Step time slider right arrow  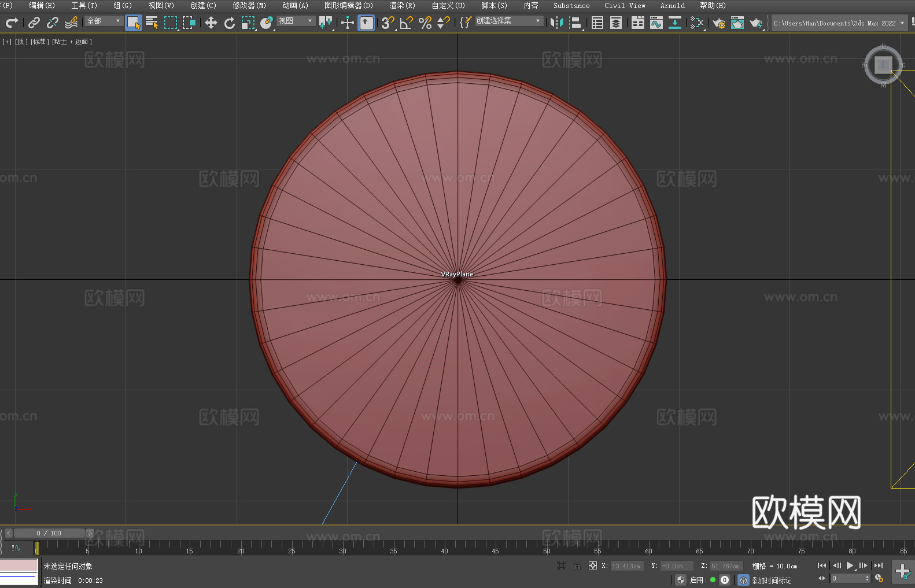pyautogui.click(x=90, y=533)
